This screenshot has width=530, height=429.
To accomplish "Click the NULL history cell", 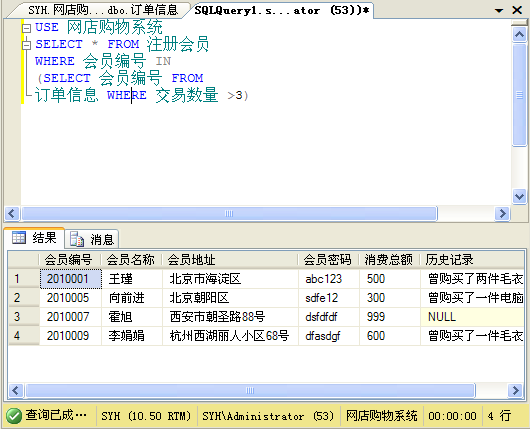I will [473, 317].
